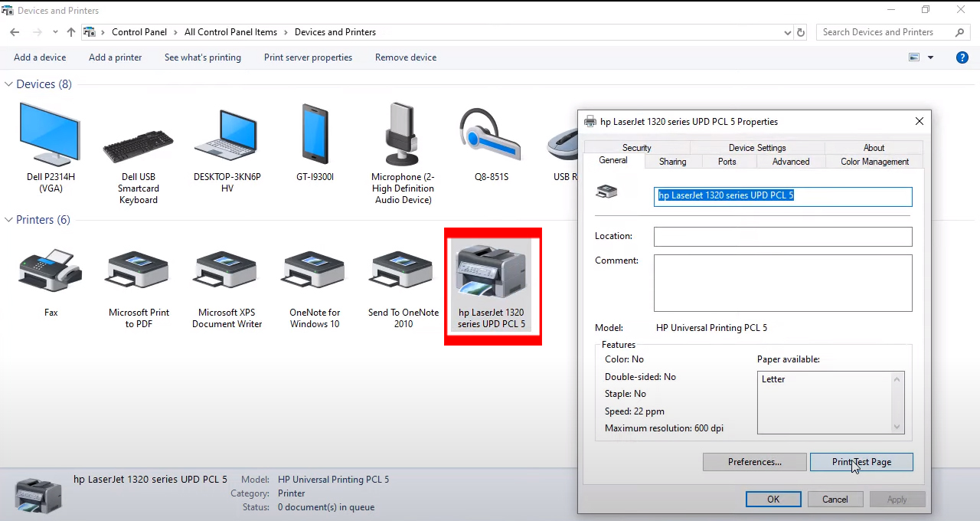Open recent locations dropdown arrow
Screen dimensions: 980x521
(55, 32)
